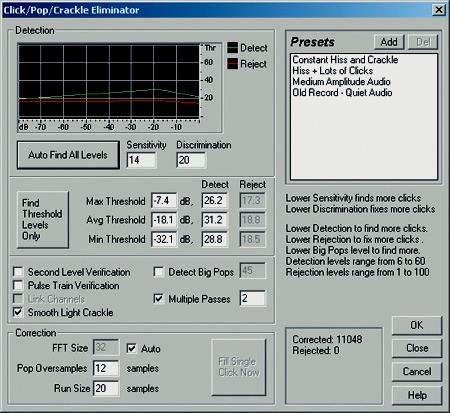Click OK to apply click removal
450x413 pixels.
pyautogui.click(x=417, y=325)
